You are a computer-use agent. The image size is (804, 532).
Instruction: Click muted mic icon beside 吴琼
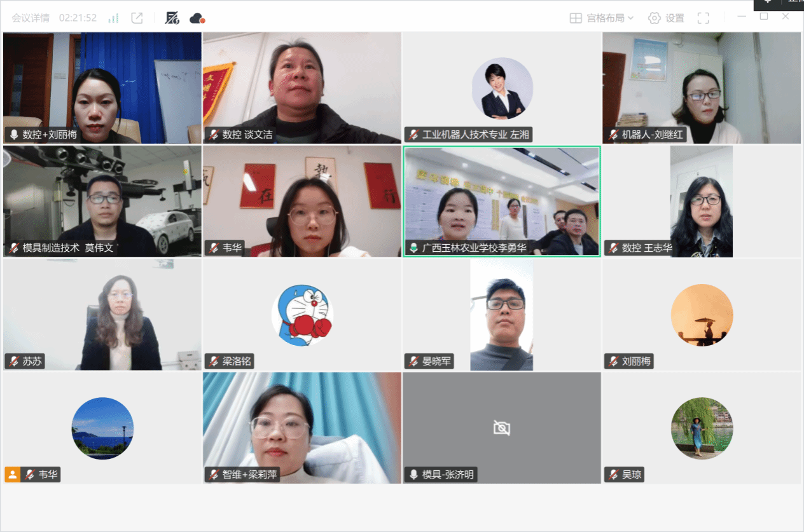pos(613,475)
